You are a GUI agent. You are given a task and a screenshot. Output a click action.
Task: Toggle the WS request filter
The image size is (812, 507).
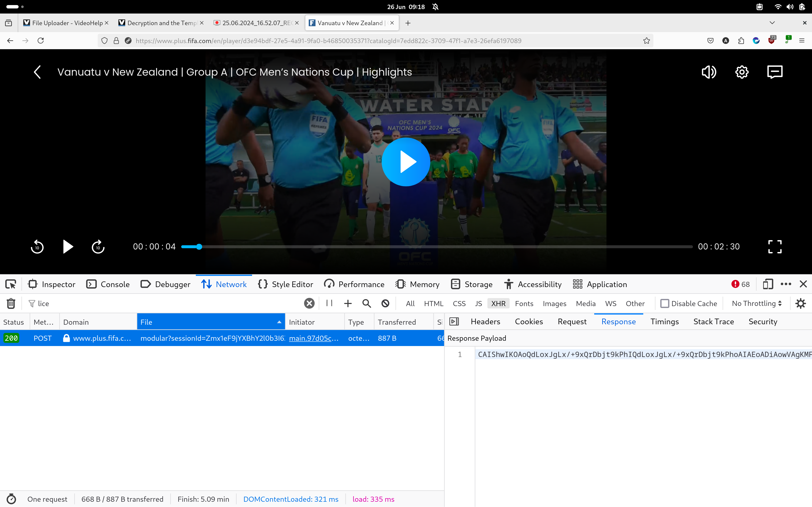coord(610,304)
